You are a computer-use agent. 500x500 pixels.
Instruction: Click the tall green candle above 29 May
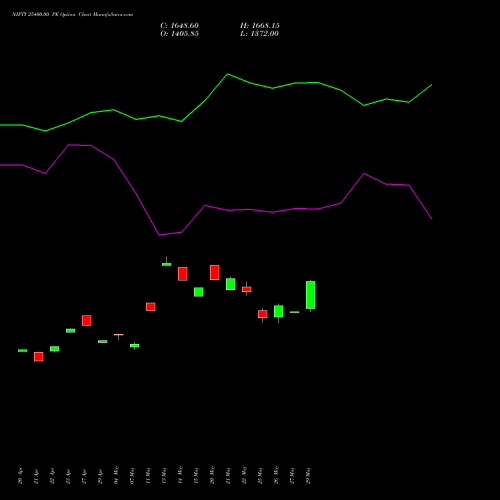(311, 295)
